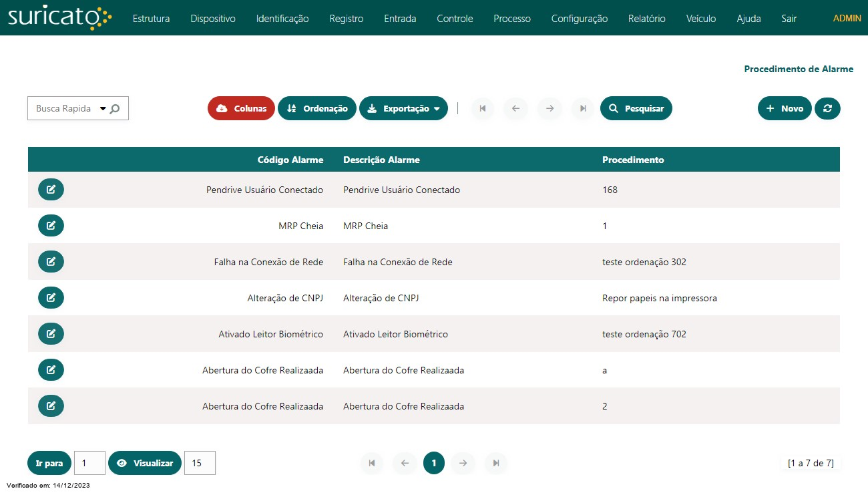Click 'MRP Cheia' in Descrição Alarme column
The height and width of the screenshot is (495, 868).
pos(365,226)
